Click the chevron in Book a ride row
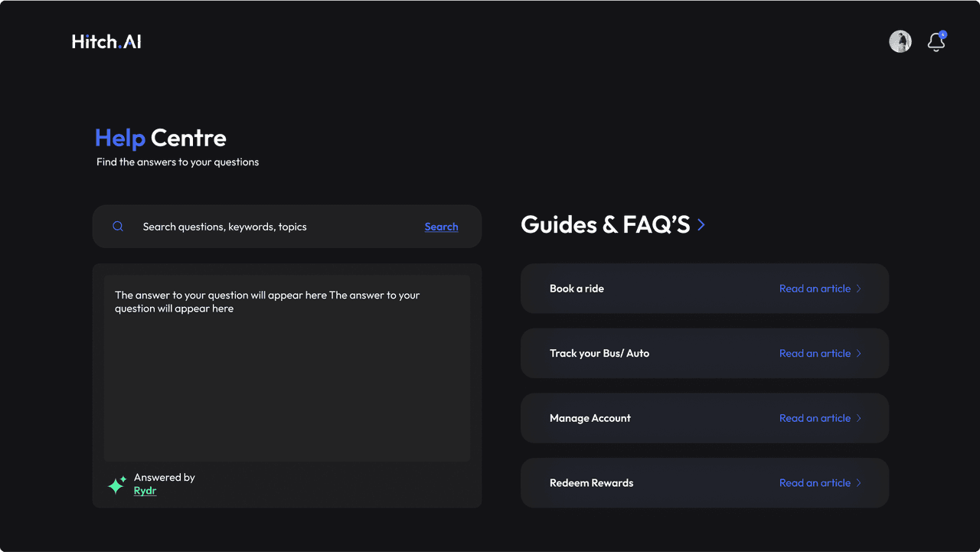The width and height of the screenshot is (980, 552). pos(859,289)
